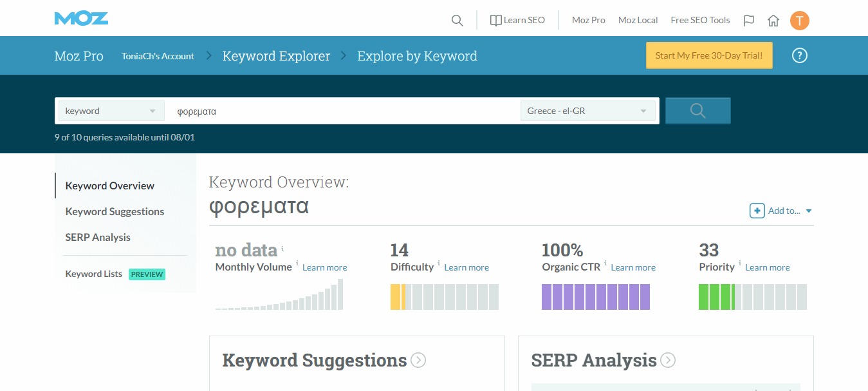Expand the Add to dropdown arrow
The image size is (868, 391).
pyautogui.click(x=809, y=211)
